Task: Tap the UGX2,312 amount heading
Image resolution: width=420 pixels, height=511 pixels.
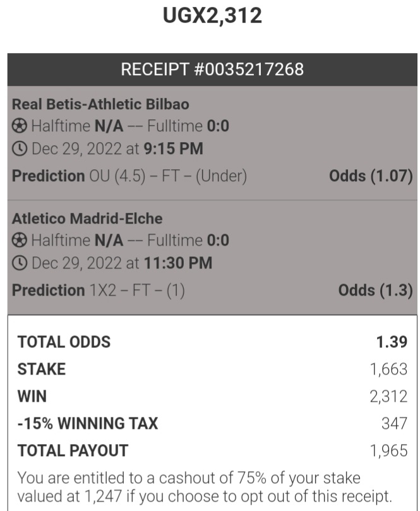Action: [x=212, y=15]
